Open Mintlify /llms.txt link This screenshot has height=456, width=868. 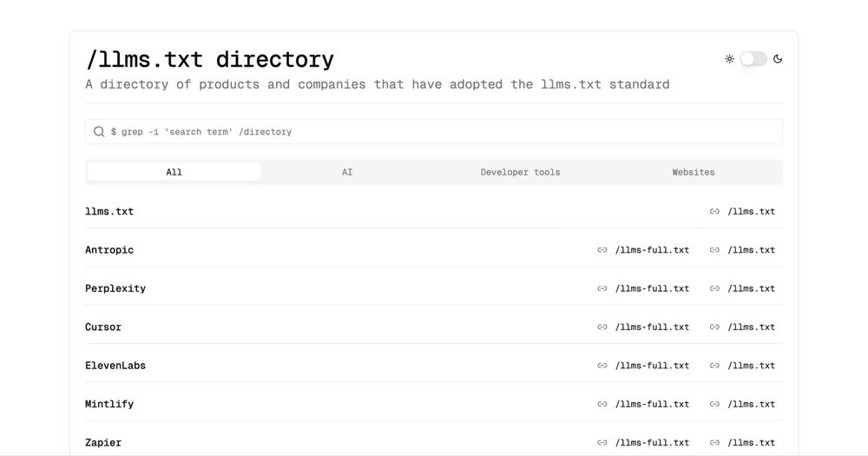[x=751, y=404]
